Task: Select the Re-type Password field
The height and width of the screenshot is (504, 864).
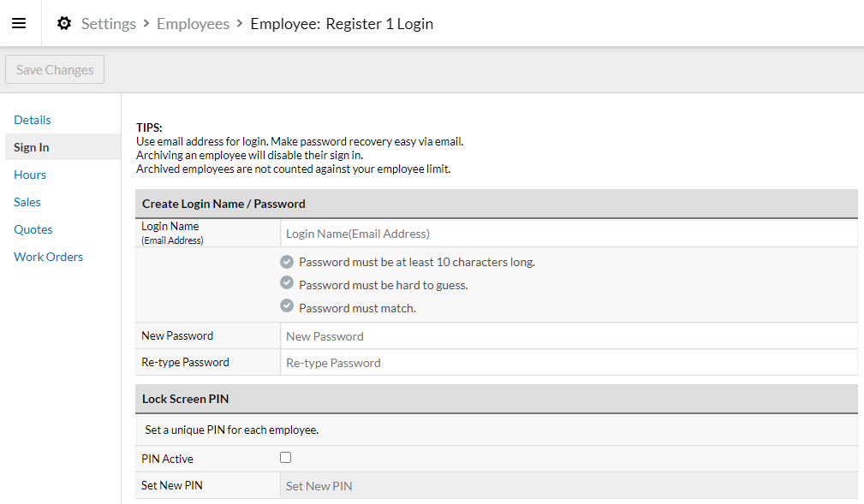Action: (568, 363)
